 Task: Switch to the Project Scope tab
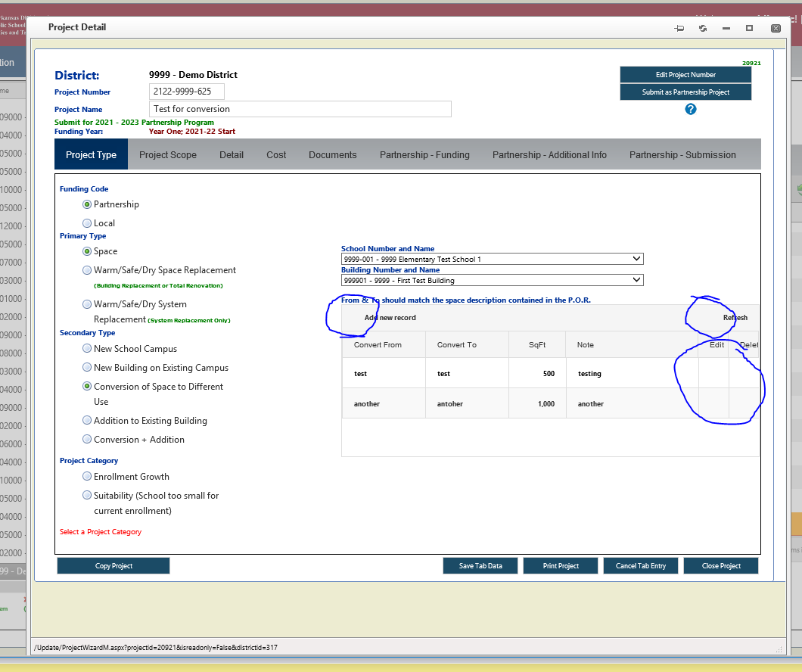pyautogui.click(x=168, y=154)
